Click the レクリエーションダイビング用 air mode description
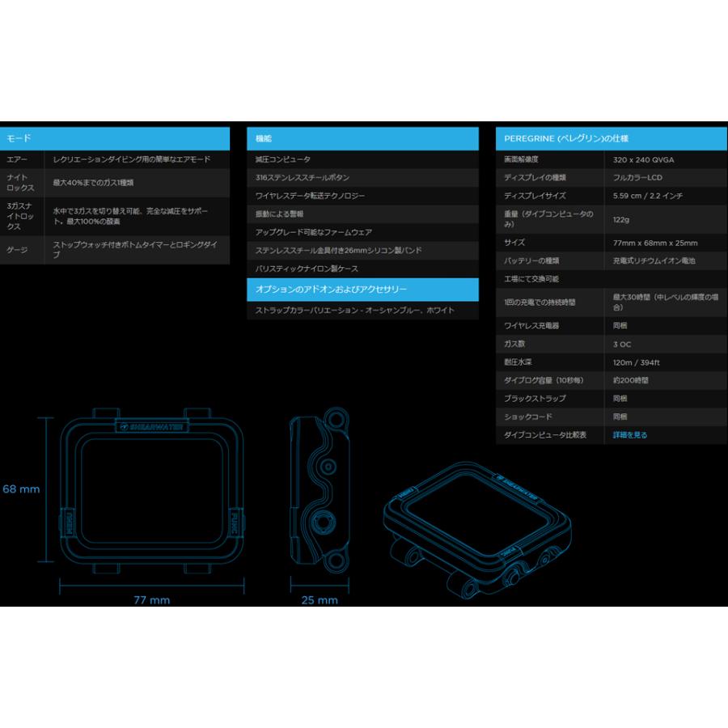 [x=131, y=159]
